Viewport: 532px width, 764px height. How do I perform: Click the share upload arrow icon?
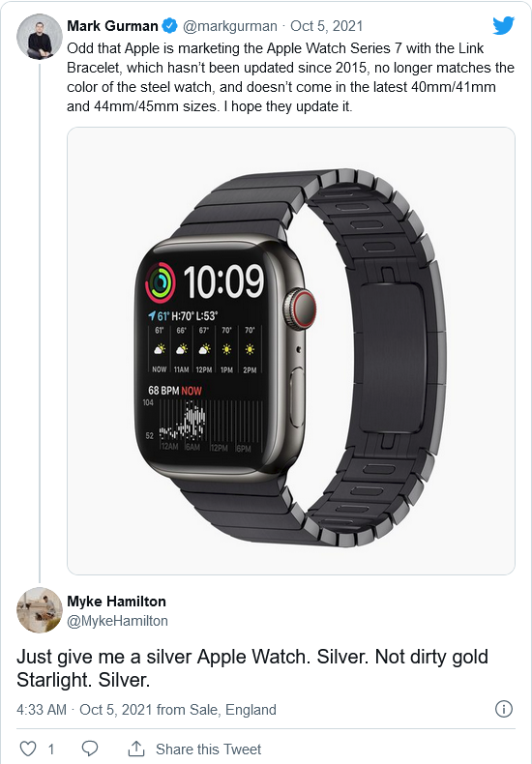point(136,749)
